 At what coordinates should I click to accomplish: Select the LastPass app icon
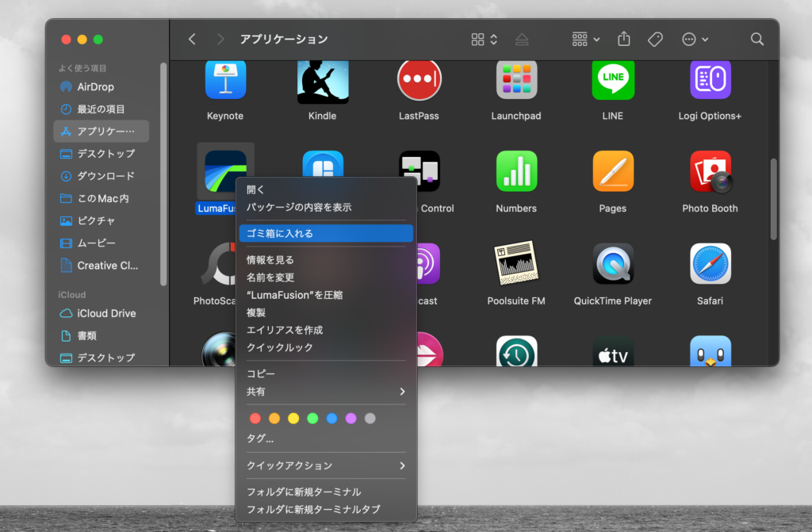pos(419,80)
